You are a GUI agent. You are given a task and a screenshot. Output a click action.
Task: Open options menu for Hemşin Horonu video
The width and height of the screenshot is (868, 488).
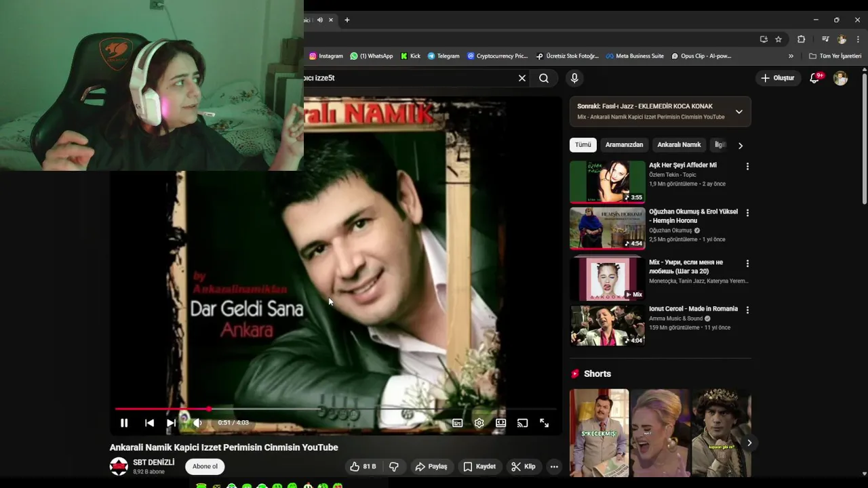pos(747,213)
